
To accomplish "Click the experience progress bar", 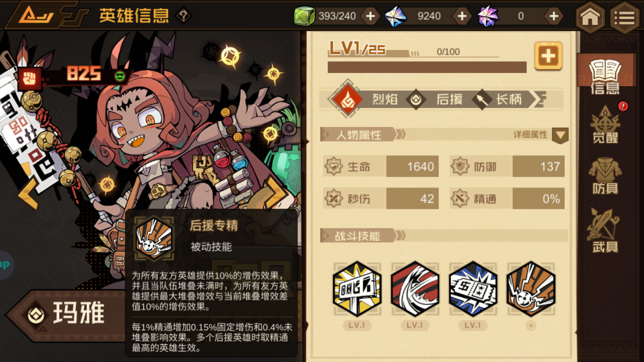I will [427, 67].
